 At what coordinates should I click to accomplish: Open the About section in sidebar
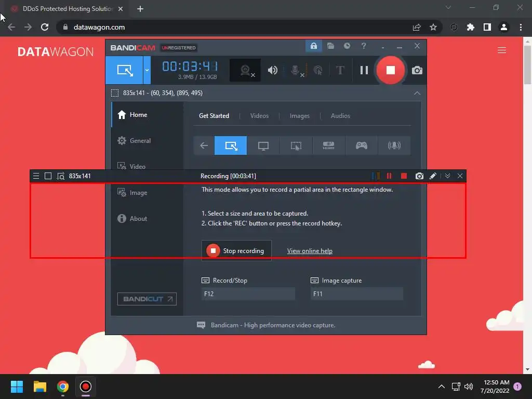pos(147,219)
